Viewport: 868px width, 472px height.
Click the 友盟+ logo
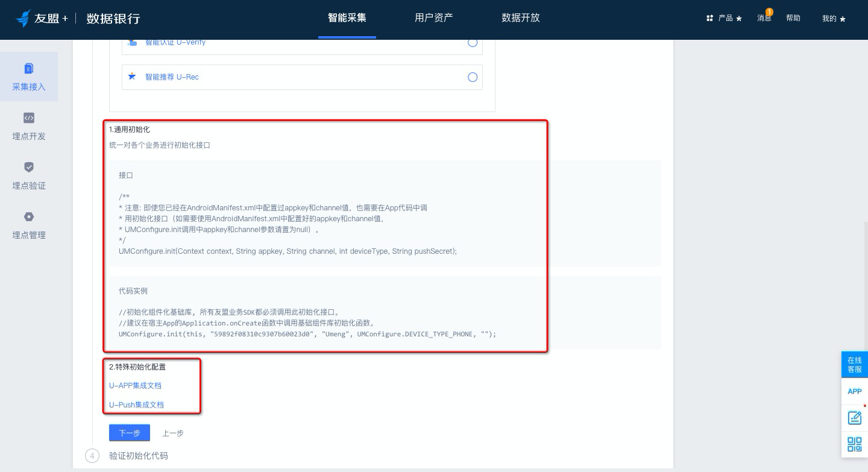42,18
